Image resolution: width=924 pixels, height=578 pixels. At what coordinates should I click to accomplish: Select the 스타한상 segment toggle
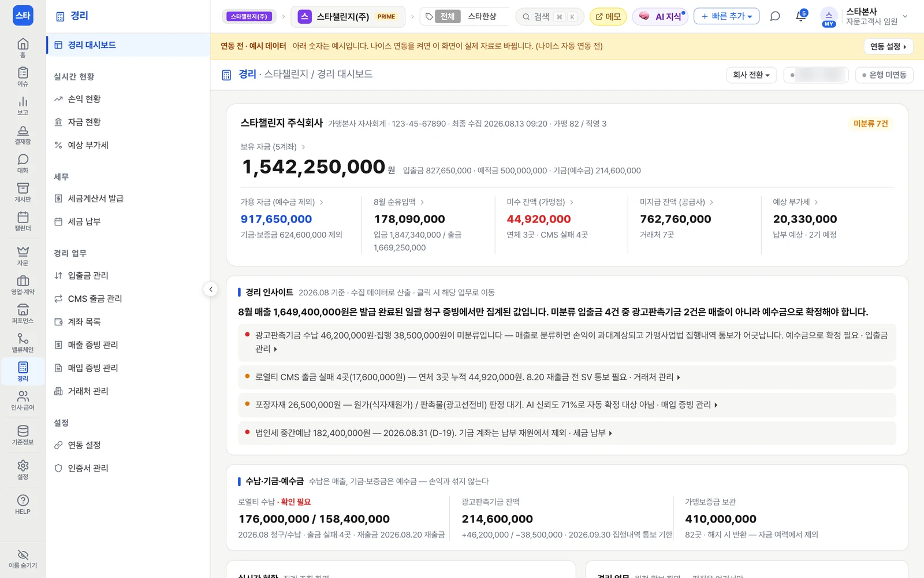pyautogui.click(x=482, y=16)
